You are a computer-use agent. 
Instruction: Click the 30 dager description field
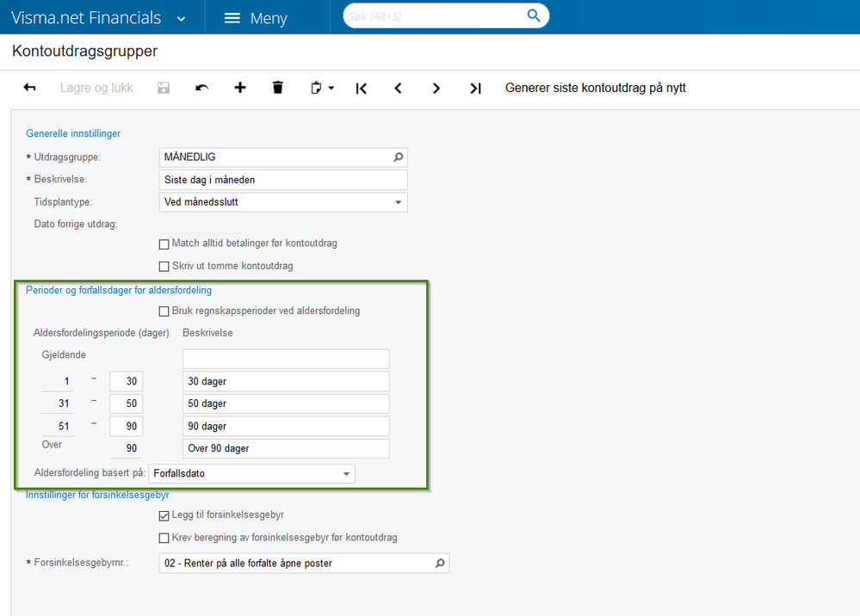[286, 381]
